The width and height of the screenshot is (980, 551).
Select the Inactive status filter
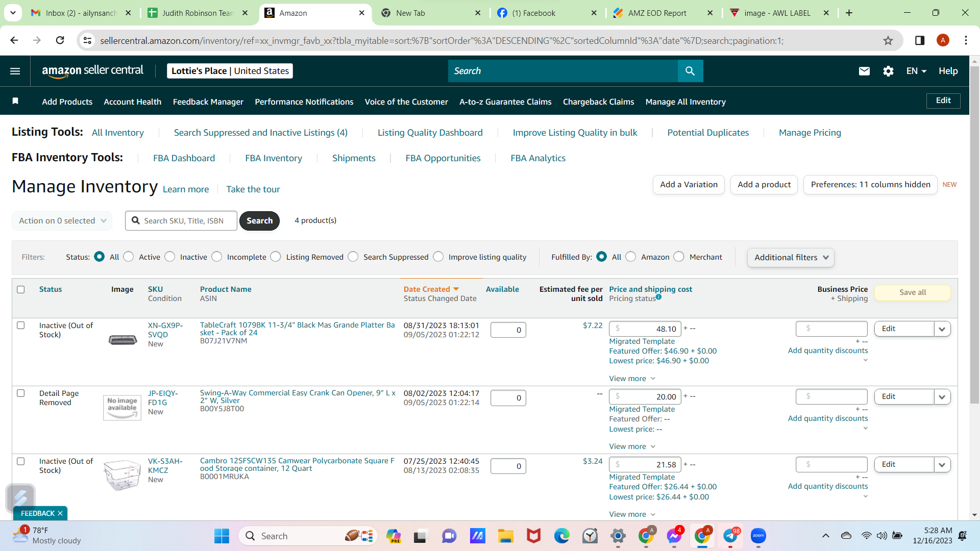pos(170,257)
